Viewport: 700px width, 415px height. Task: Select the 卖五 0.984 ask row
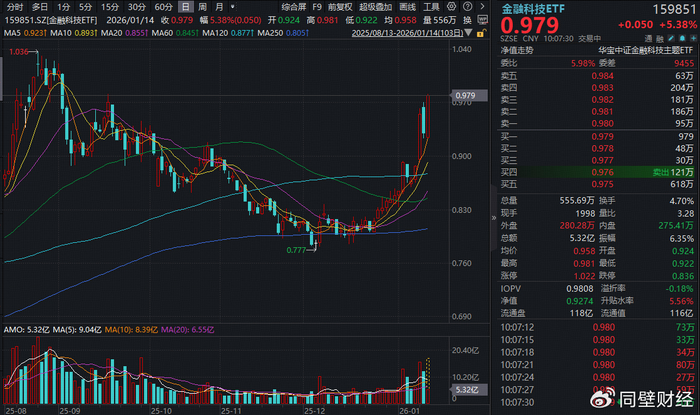[x=597, y=76]
